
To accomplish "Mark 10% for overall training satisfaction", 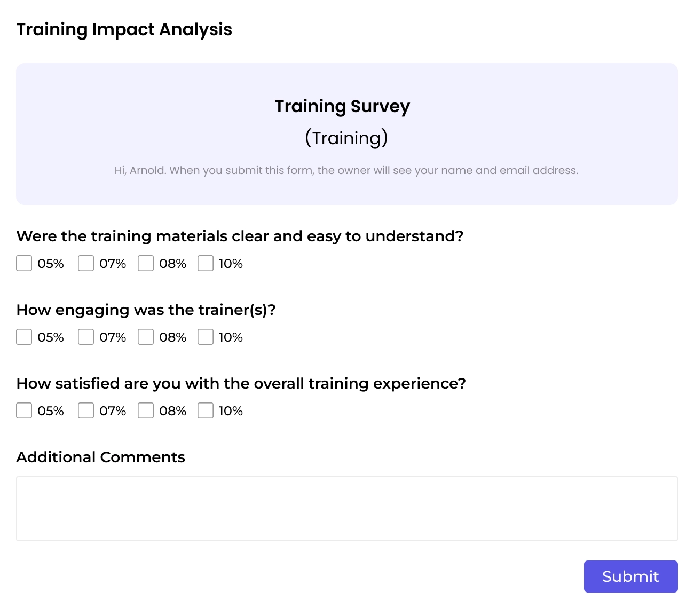I will 206,410.
